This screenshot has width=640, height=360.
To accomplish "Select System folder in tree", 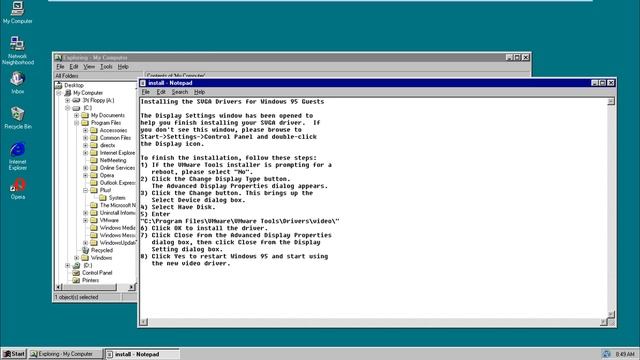I will [117, 198].
